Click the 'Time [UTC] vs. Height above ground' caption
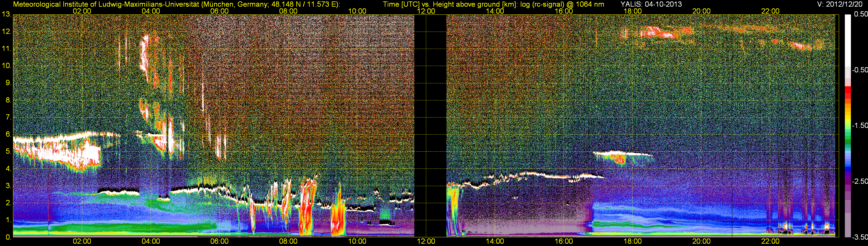Viewport: 868px width, 246px height. pyautogui.click(x=494, y=4)
